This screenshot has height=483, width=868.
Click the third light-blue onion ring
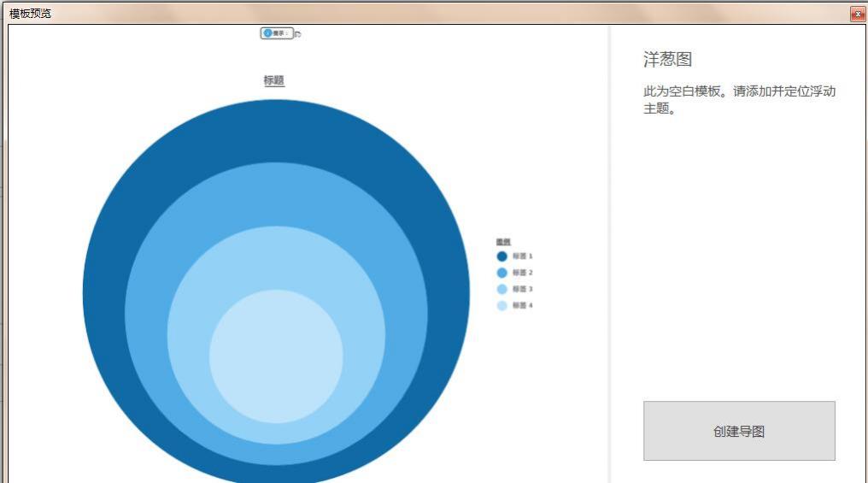(276, 257)
